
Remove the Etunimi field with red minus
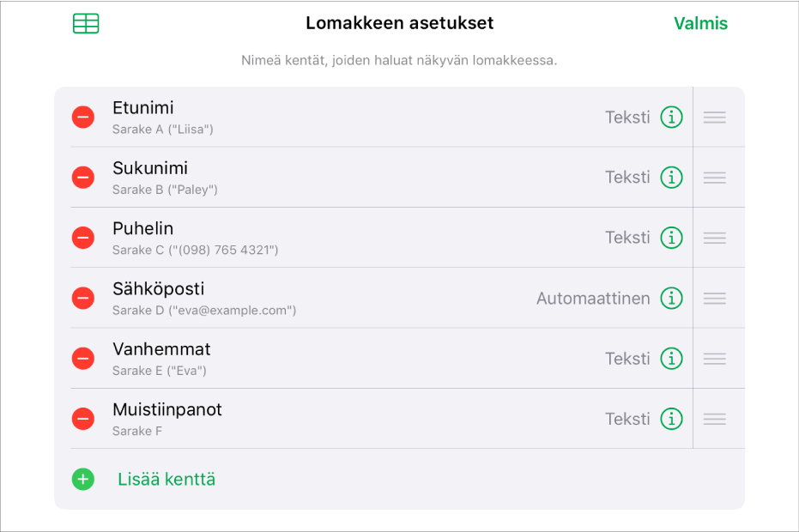coord(82,117)
